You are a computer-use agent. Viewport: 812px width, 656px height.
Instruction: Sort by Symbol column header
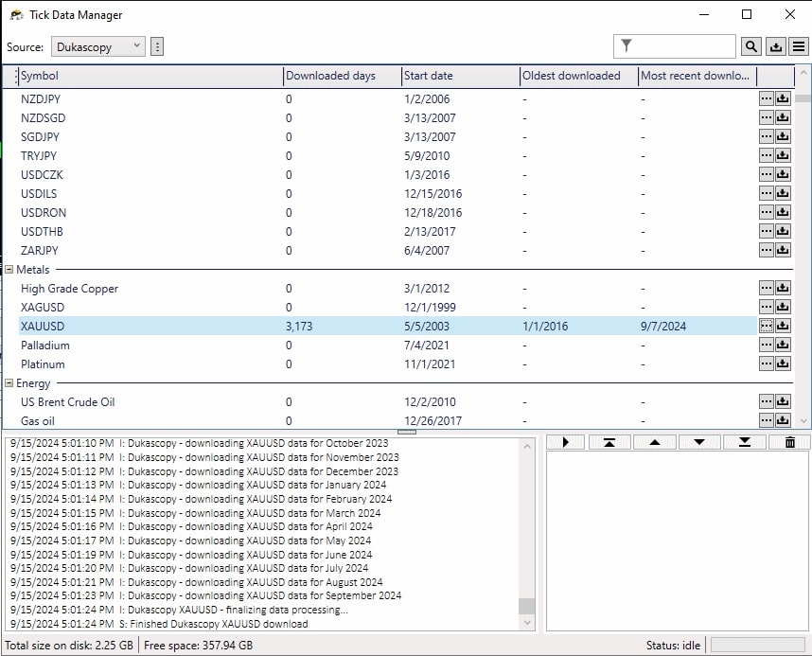149,76
